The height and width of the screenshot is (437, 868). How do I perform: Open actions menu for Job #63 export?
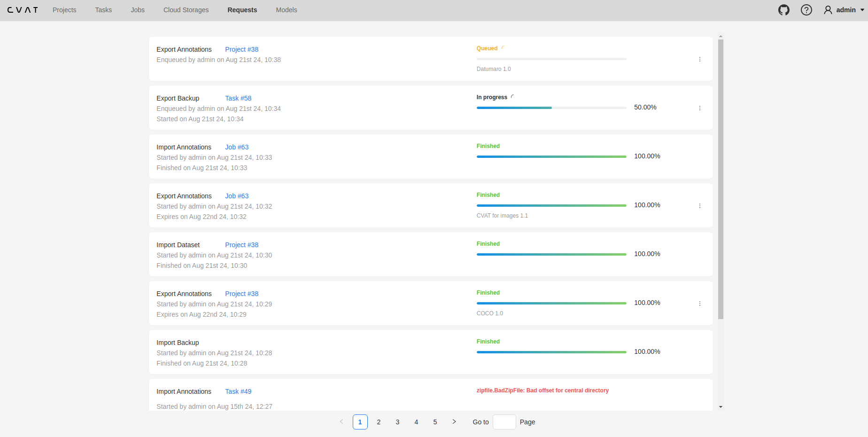click(x=699, y=206)
